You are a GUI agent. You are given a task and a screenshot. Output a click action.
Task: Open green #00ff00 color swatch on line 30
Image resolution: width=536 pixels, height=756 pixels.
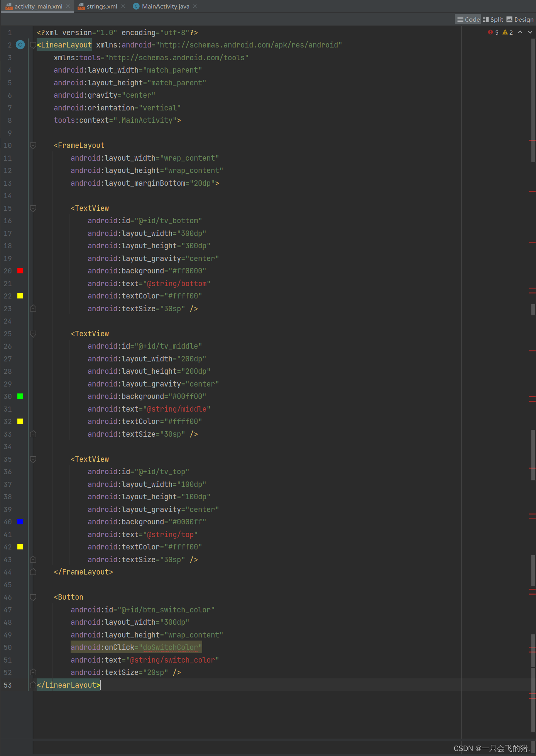pyautogui.click(x=20, y=396)
